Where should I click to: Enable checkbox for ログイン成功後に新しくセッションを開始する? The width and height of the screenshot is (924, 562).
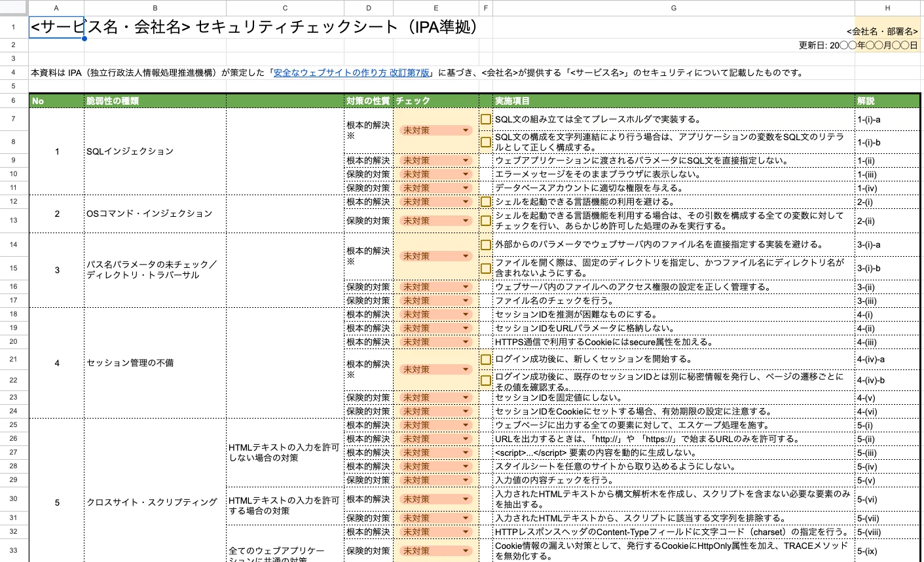pos(486,360)
